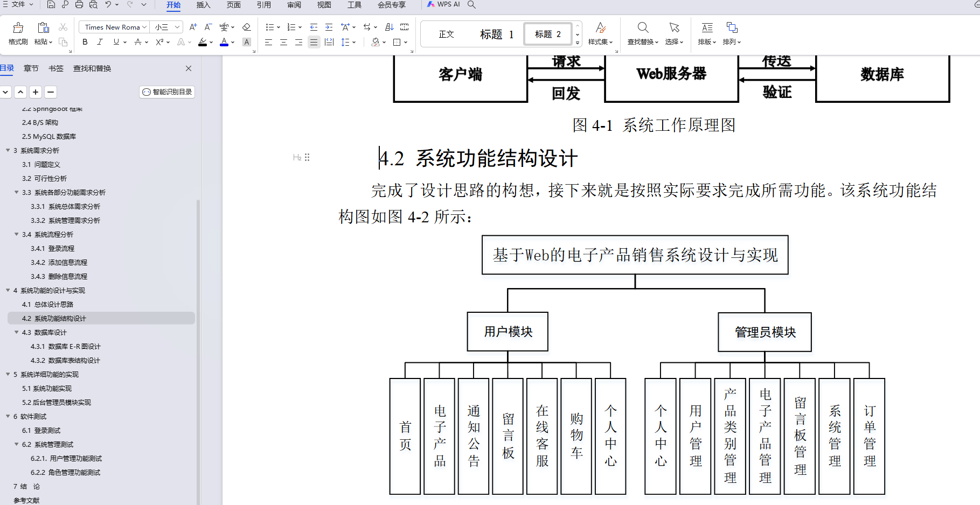Image resolution: width=980 pixels, height=505 pixels.
Task: Apply the 标题 2 heading style
Action: pos(547,33)
